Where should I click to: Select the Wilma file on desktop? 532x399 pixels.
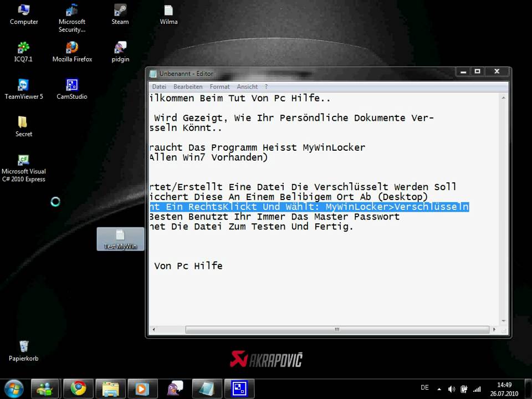168,14
